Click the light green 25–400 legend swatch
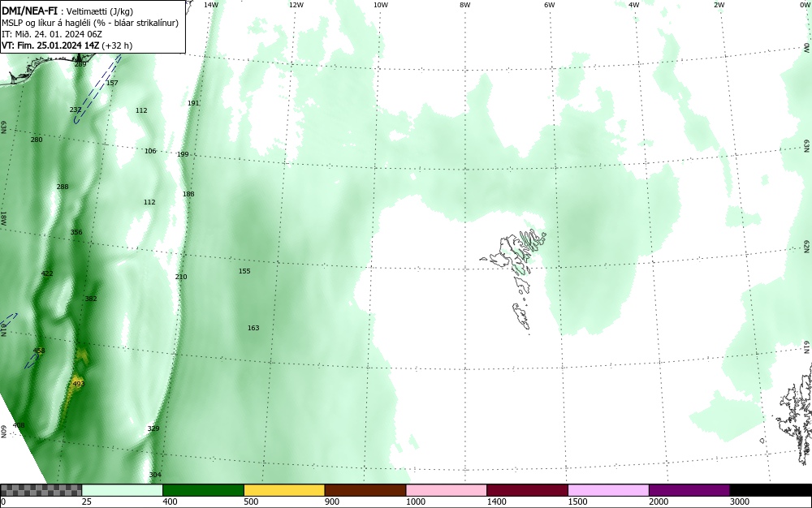 (x=123, y=490)
